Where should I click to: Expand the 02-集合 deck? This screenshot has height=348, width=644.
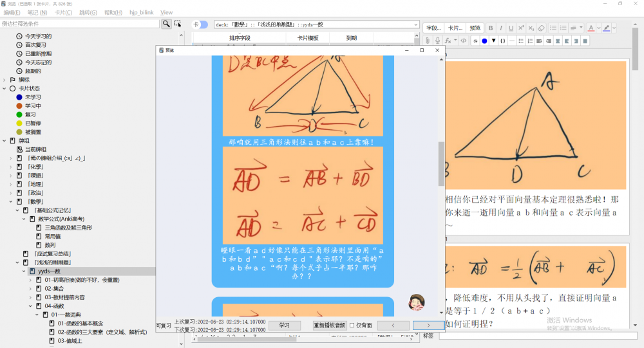pyautogui.click(x=31, y=288)
